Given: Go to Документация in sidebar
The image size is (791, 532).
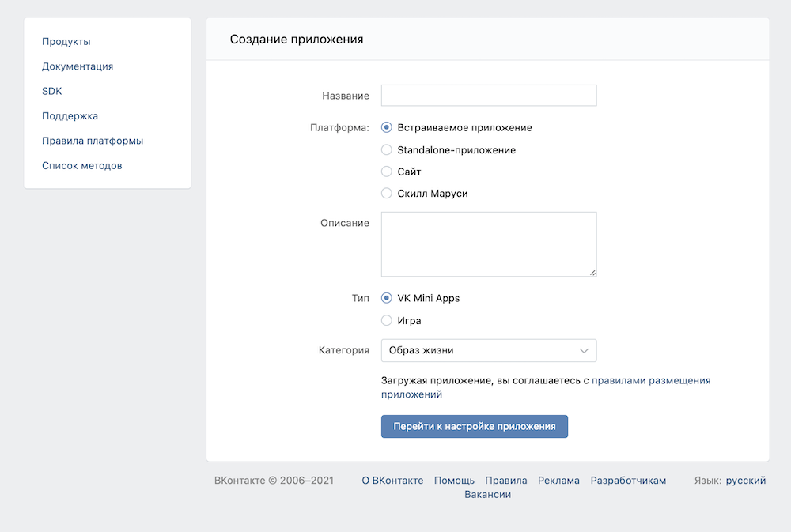Looking at the screenshot, I should pos(78,66).
